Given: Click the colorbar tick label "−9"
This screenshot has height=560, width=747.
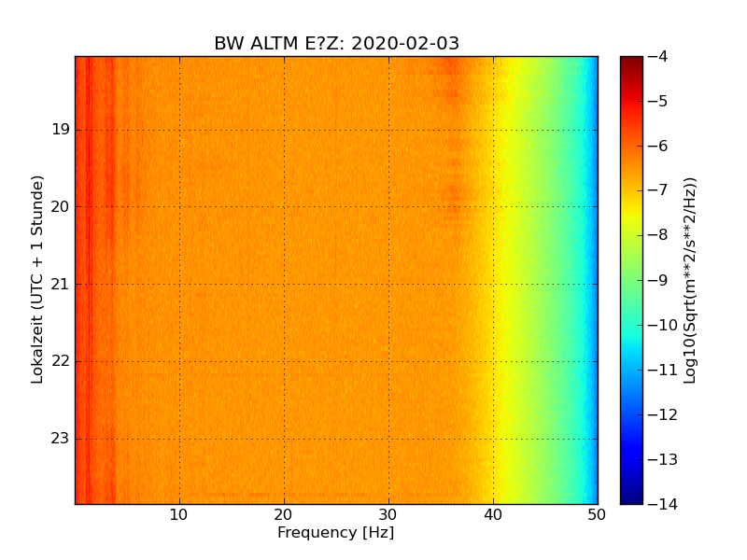Looking at the screenshot, I should [x=658, y=280].
